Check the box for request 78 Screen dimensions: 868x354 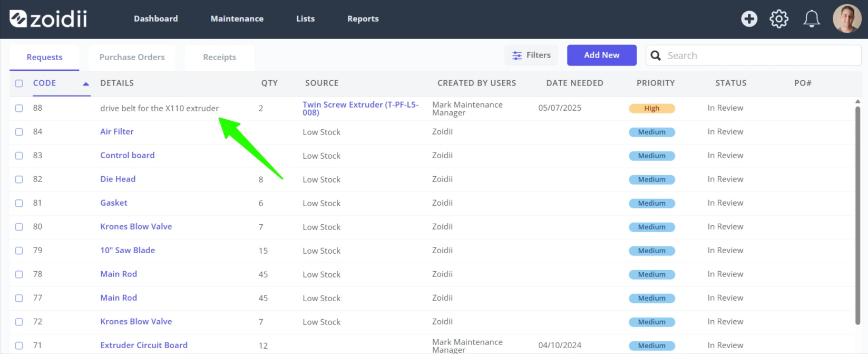tap(19, 274)
